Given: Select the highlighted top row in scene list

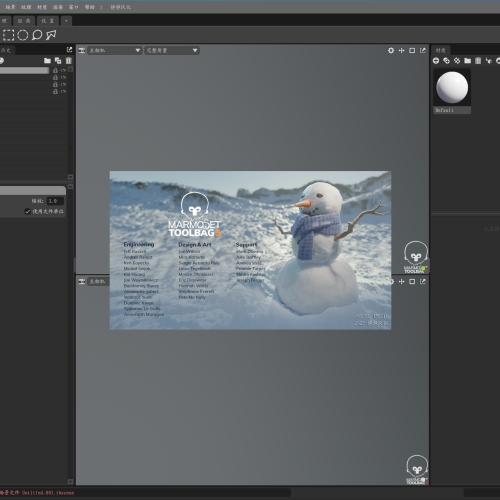Looking at the screenshot, I should 24,70.
